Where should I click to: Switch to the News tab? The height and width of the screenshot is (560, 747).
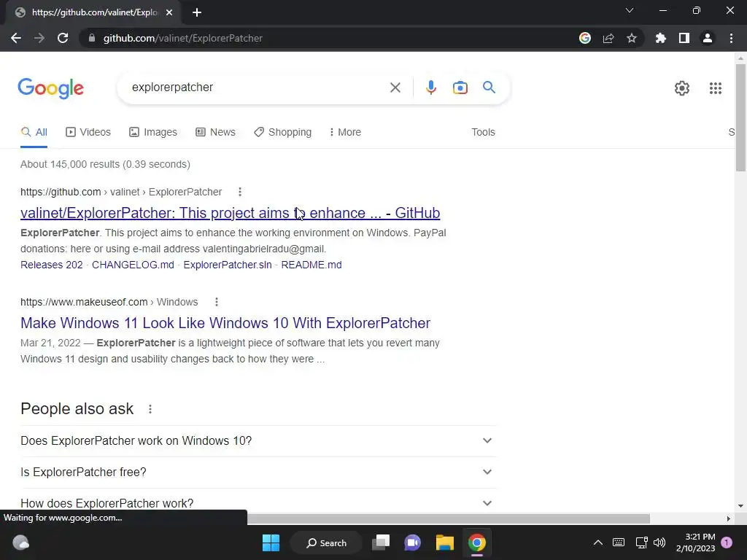215,132
